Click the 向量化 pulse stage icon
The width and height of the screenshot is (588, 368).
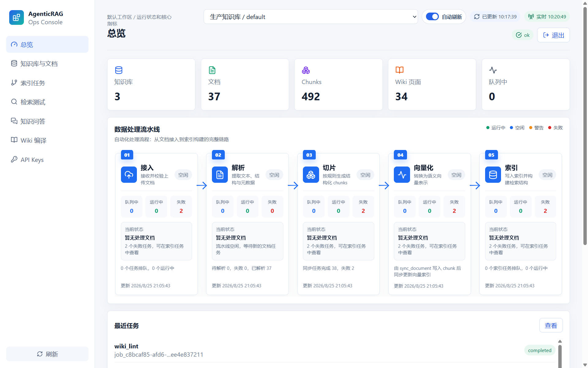click(x=402, y=175)
